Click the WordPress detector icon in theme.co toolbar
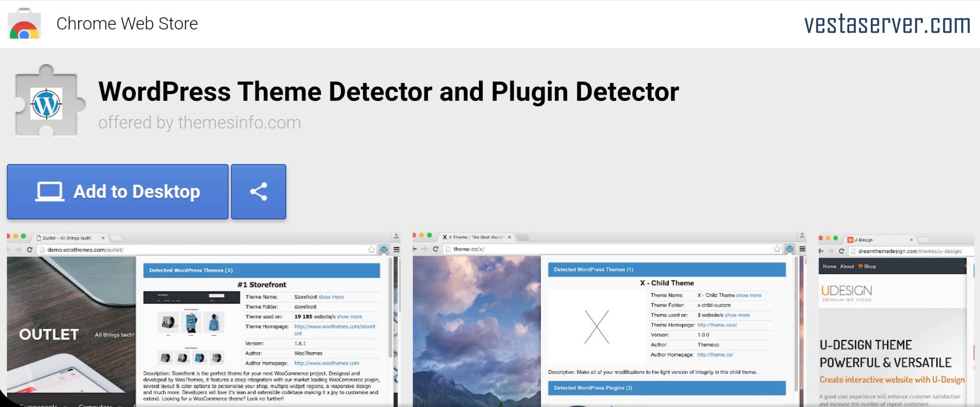The image size is (980, 407). (790, 249)
